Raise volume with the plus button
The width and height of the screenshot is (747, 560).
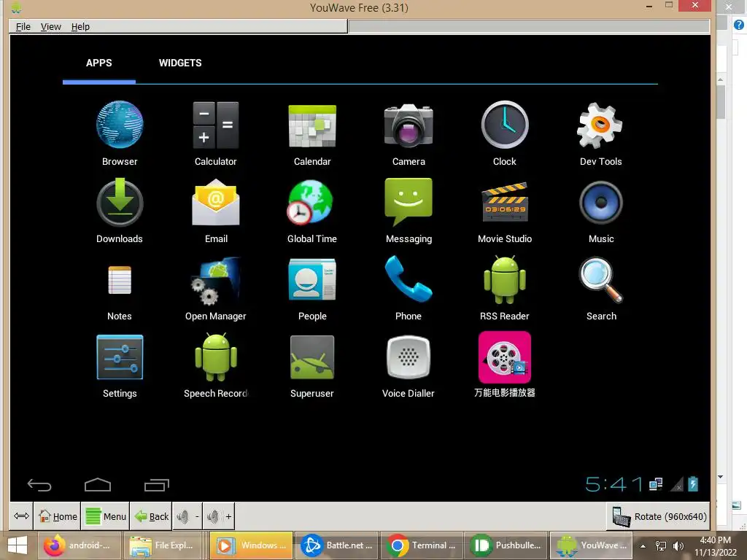(219, 516)
